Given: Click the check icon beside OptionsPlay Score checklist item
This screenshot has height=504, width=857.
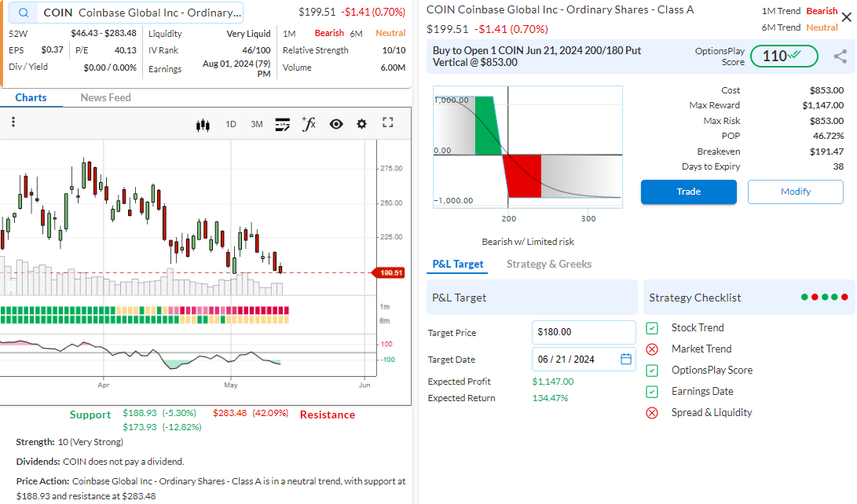Looking at the screenshot, I should point(652,371).
